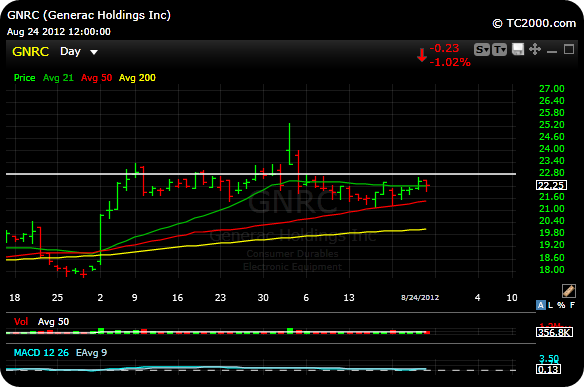Screen dimensions: 584x387
Task: Click the © TC2000.com text
Action: click(x=534, y=23)
